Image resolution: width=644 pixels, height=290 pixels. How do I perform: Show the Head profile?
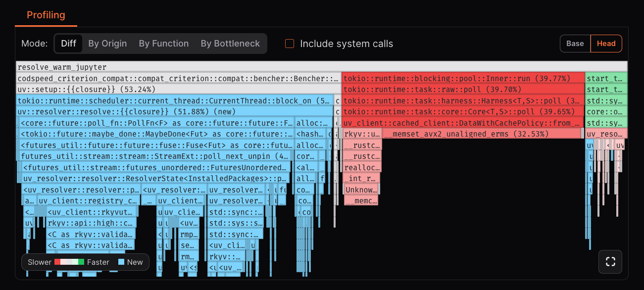(606, 44)
